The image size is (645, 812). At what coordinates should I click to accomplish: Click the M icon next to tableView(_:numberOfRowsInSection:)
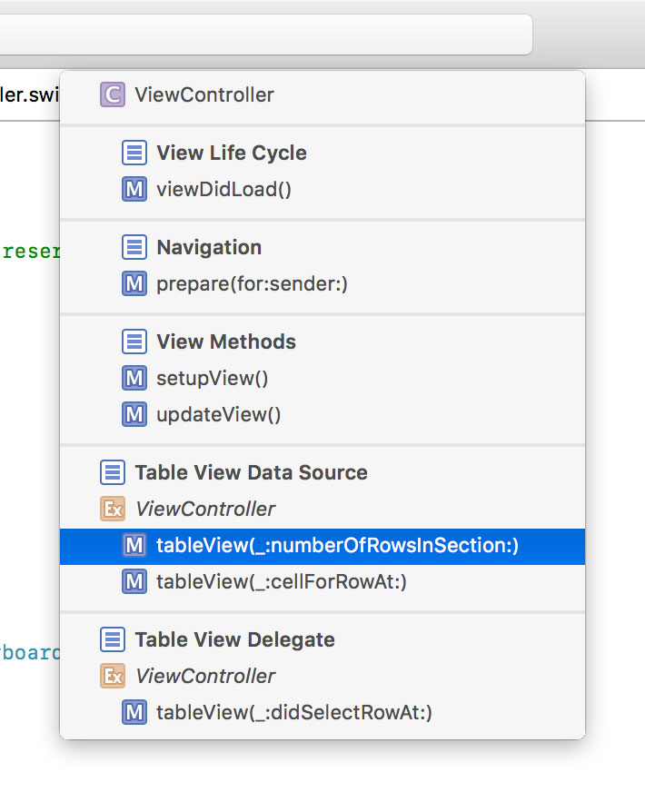pyautogui.click(x=134, y=545)
